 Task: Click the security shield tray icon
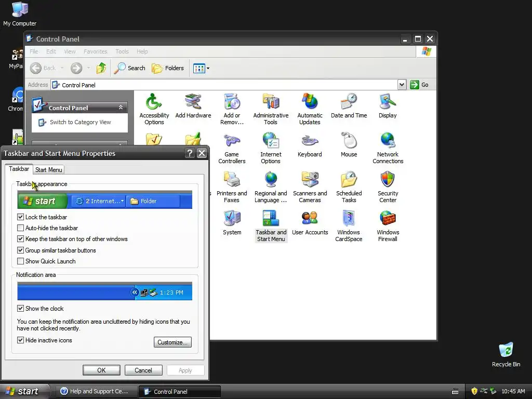point(474,392)
